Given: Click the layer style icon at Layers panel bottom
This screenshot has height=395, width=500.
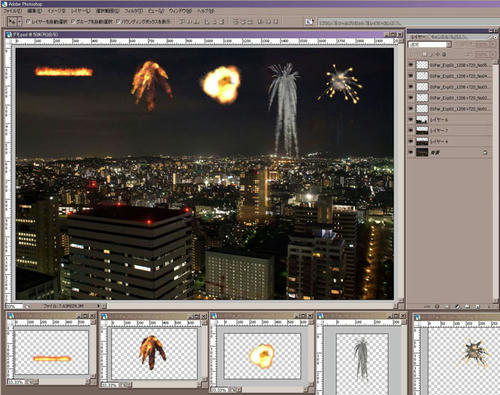Looking at the screenshot, I should pyautogui.click(x=437, y=306).
